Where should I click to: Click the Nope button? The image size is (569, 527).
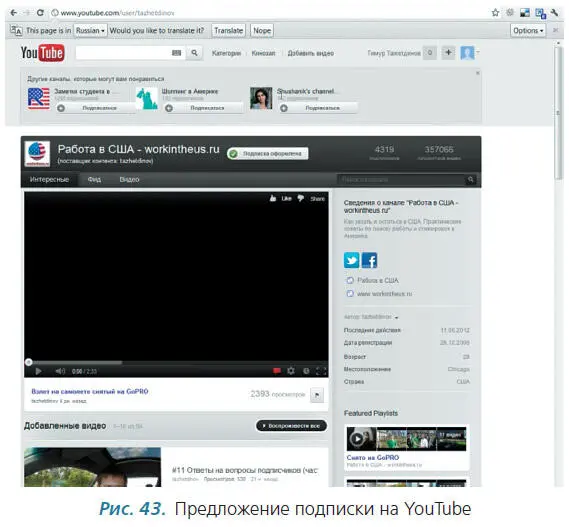click(x=262, y=30)
